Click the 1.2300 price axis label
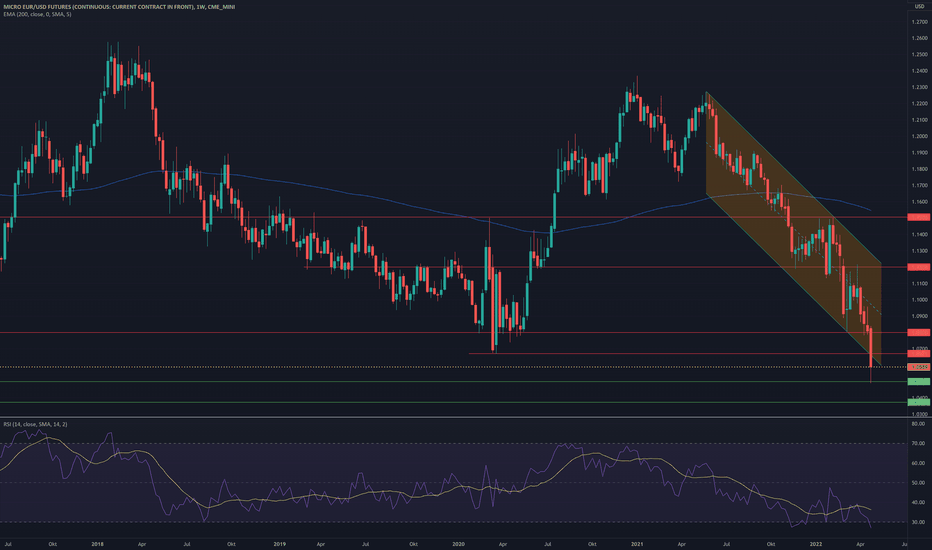 (x=919, y=87)
